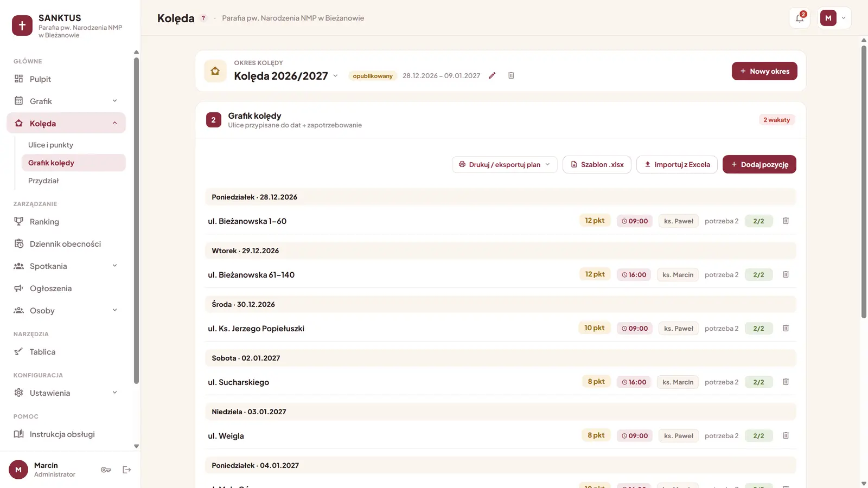868x488 pixels.
Task: Download the Szablon .xlsx template
Action: pyautogui.click(x=597, y=164)
